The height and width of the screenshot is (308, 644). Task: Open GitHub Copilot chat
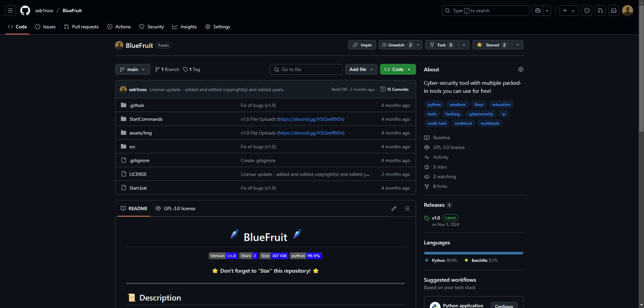pyautogui.click(x=538, y=10)
